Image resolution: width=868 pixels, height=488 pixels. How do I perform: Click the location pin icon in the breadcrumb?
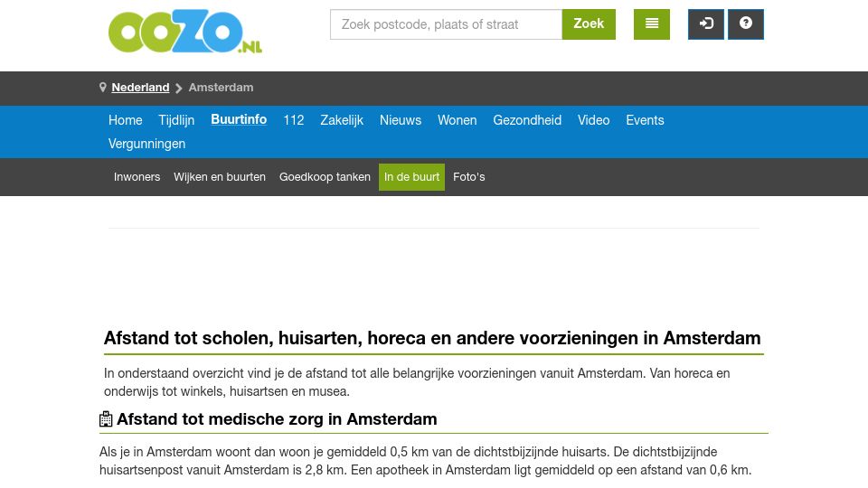click(x=102, y=88)
